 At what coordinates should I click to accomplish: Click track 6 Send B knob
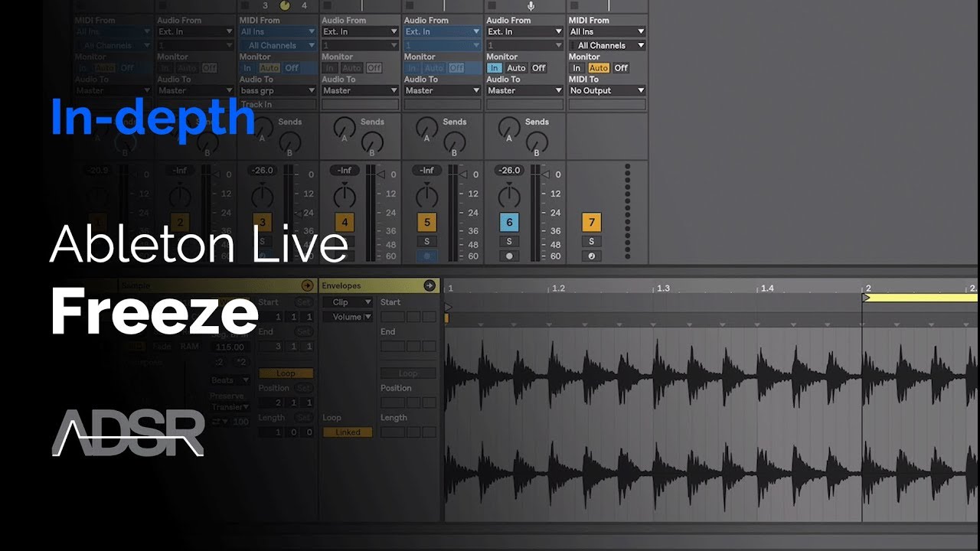537,142
